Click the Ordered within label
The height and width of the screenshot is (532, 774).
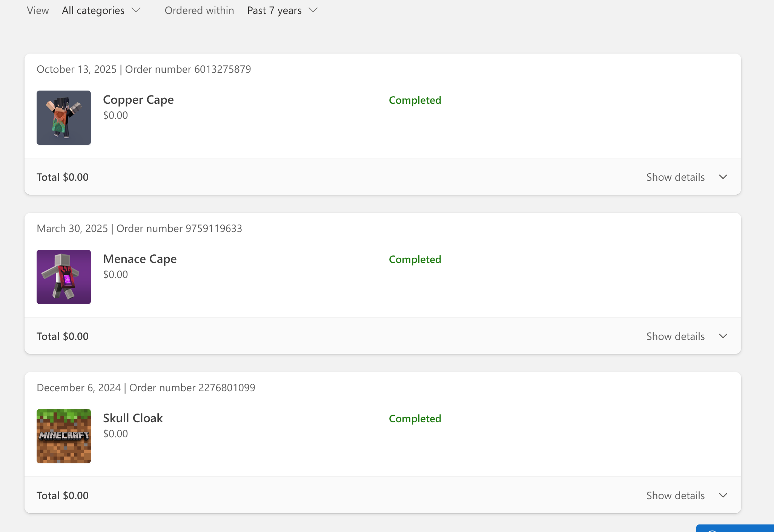199,10
